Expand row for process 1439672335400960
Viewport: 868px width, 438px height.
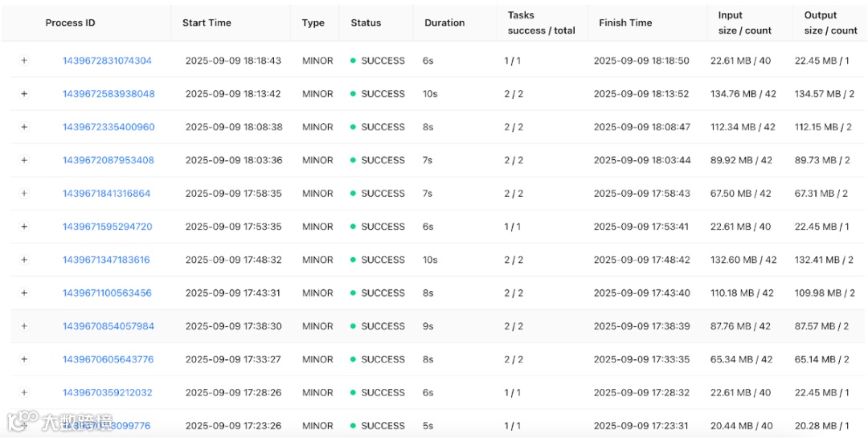[24, 127]
